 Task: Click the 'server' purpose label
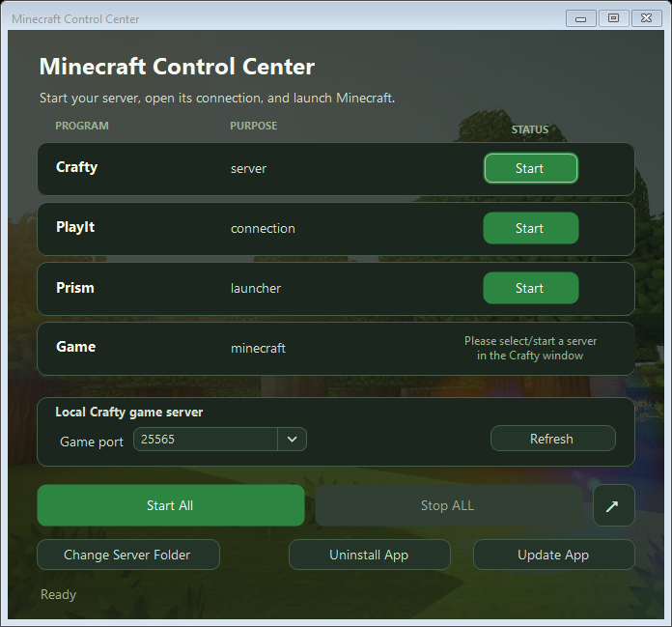[248, 168]
